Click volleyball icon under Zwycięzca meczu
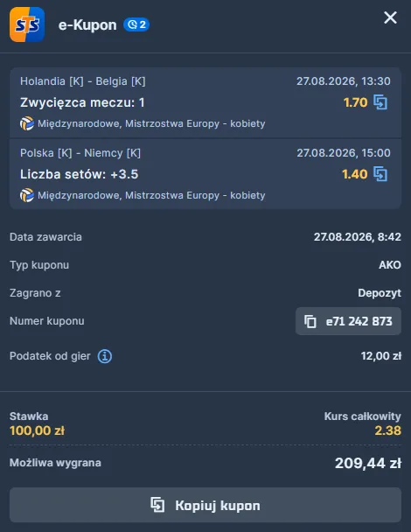Screen dimensions: 411x532 click(27, 123)
